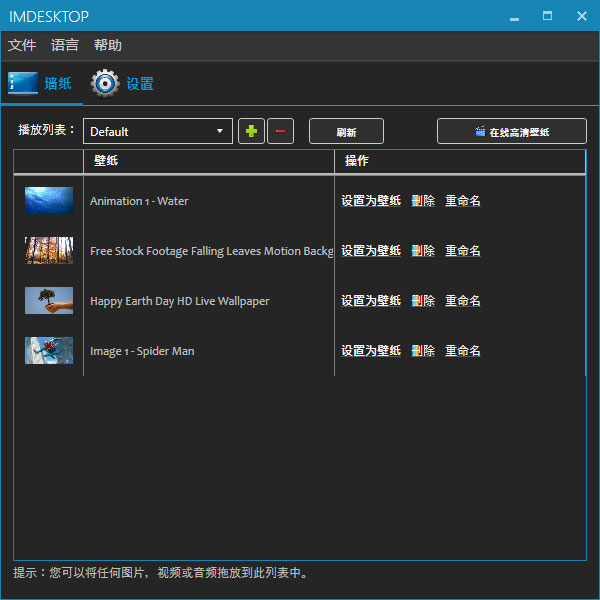Image resolution: width=600 pixels, height=600 pixels.
Task: Click Happy Earth Day HD Live Wallpaper
Action: tap(180, 302)
